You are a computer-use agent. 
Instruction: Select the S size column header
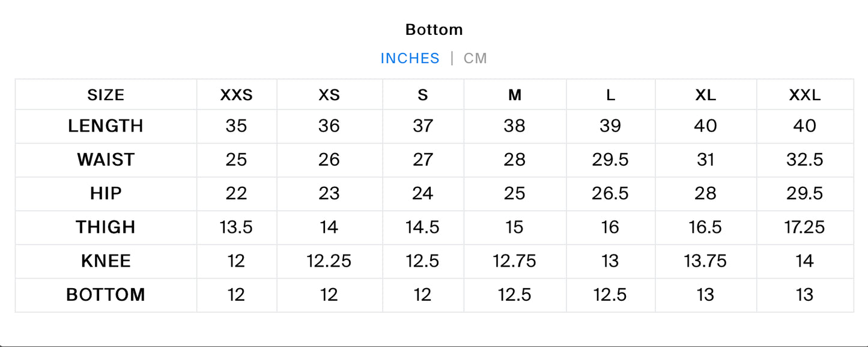coord(423,95)
